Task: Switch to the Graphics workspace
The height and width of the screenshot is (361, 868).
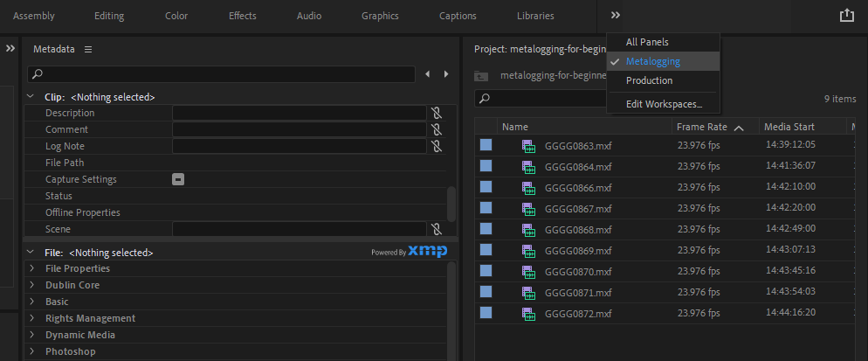Action: click(381, 16)
